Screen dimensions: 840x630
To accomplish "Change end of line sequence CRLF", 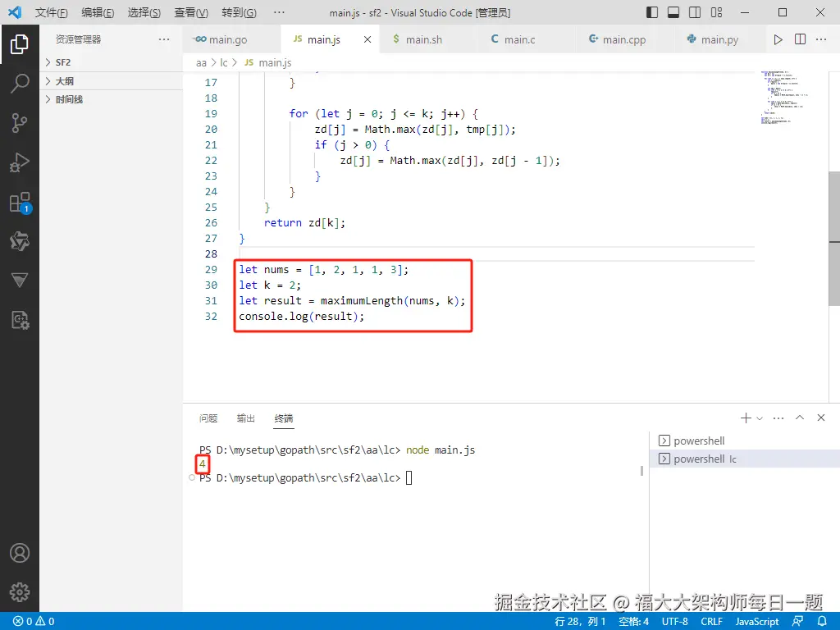I will pos(711,621).
